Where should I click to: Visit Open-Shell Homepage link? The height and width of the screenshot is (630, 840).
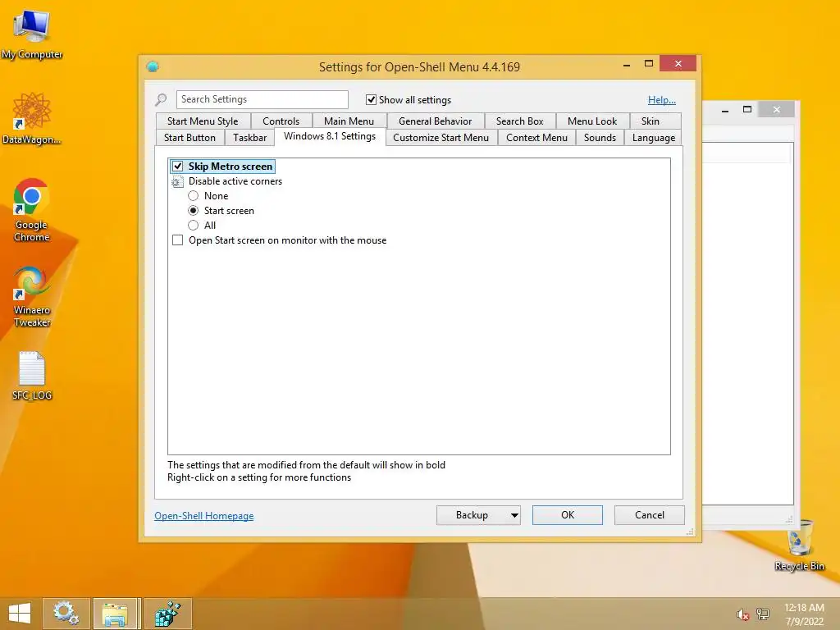click(204, 516)
